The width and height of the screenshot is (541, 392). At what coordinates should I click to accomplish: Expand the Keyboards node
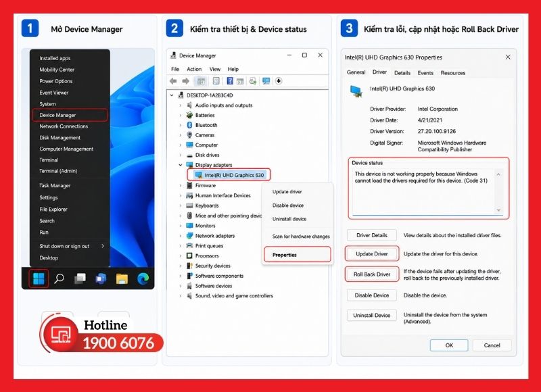pos(181,205)
